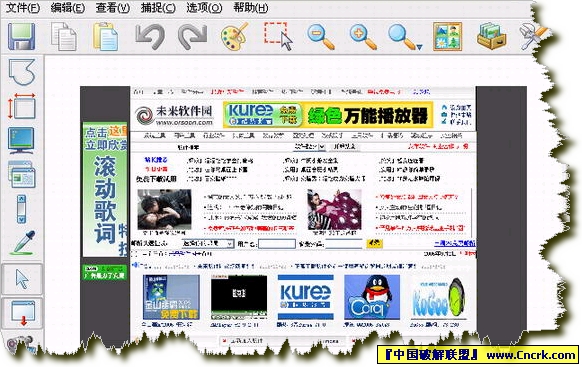Image resolution: width=582 pixels, height=367 pixels.
Task: Click the 万能播放器 banner in captured page
Action: [328, 115]
